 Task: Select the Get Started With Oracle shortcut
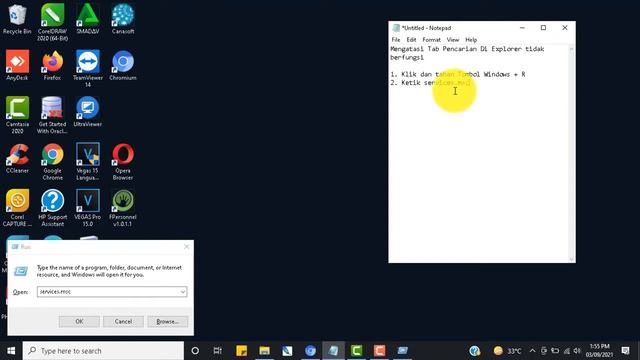coord(52,115)
